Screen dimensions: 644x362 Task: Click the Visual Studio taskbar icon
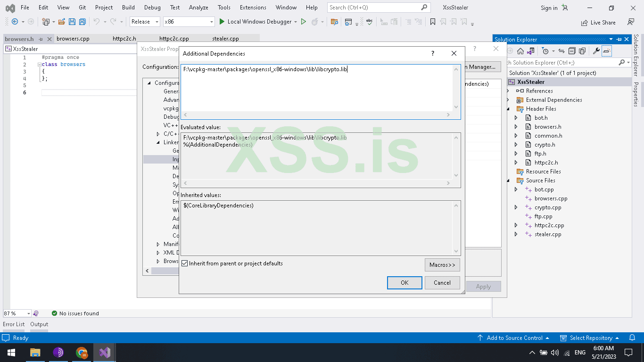click(x=105, y=352)
